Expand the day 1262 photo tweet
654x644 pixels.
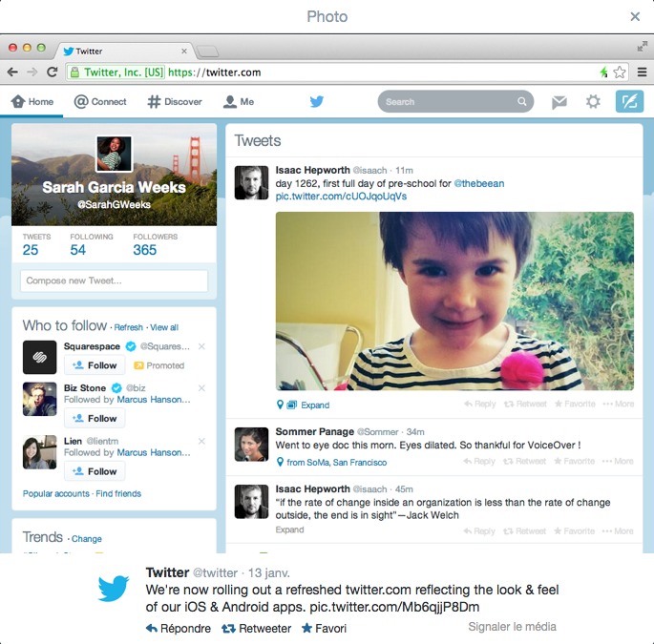pos(315,405)
